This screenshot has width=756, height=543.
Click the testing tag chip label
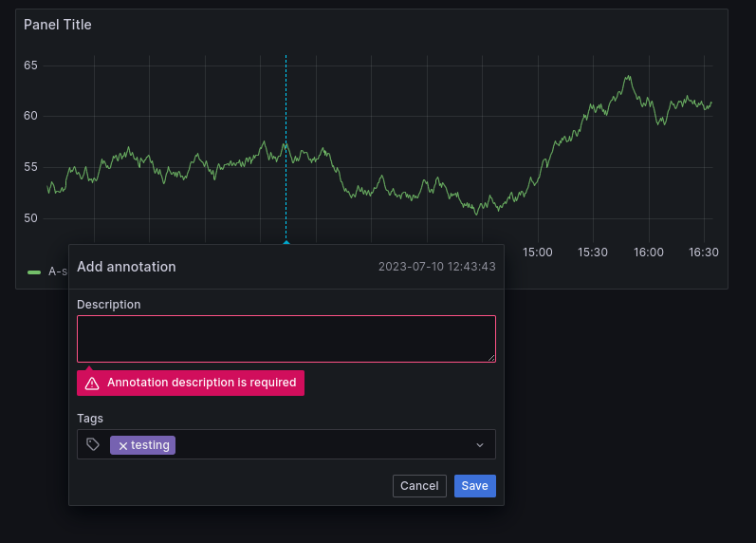(x=150, y=445)
